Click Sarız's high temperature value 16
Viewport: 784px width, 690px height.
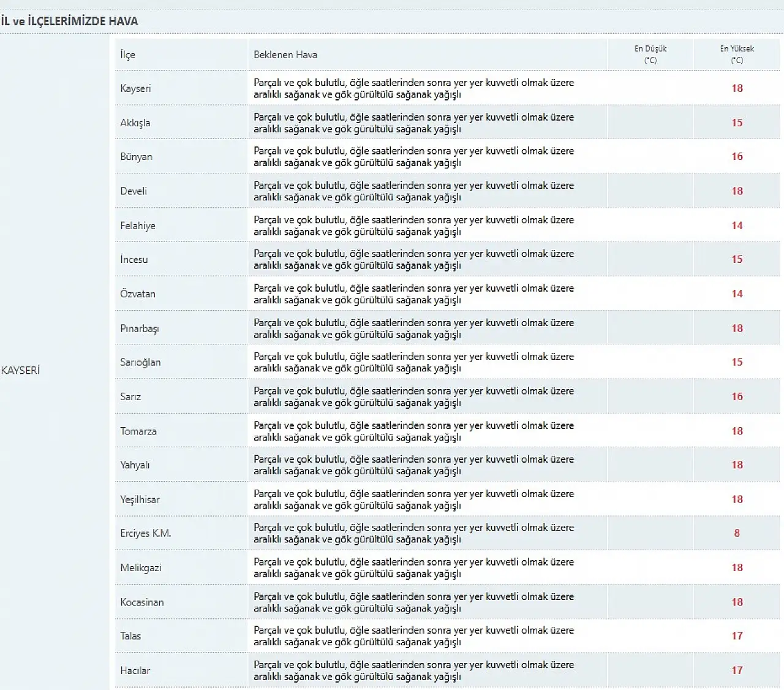pyautogui.click(x=737, y=396)
